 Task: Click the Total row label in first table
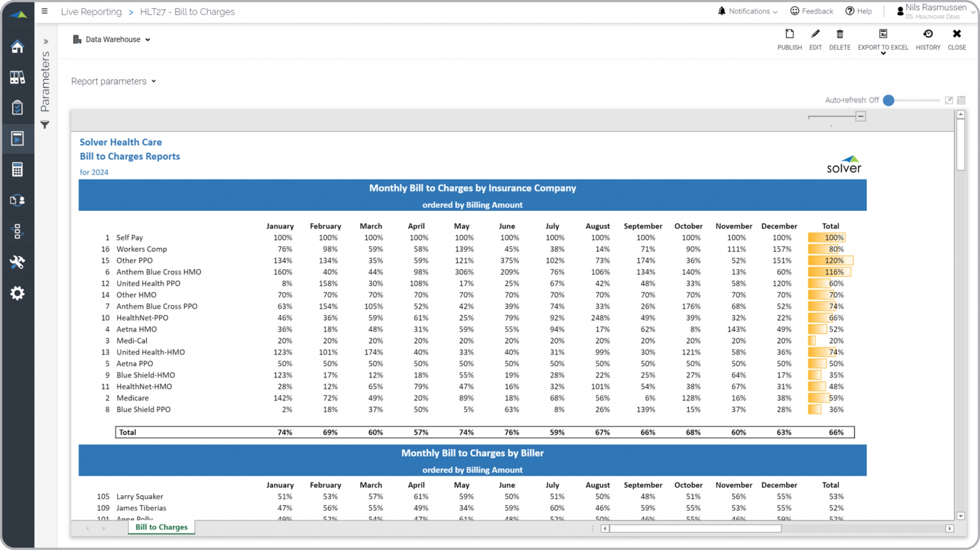127,432
